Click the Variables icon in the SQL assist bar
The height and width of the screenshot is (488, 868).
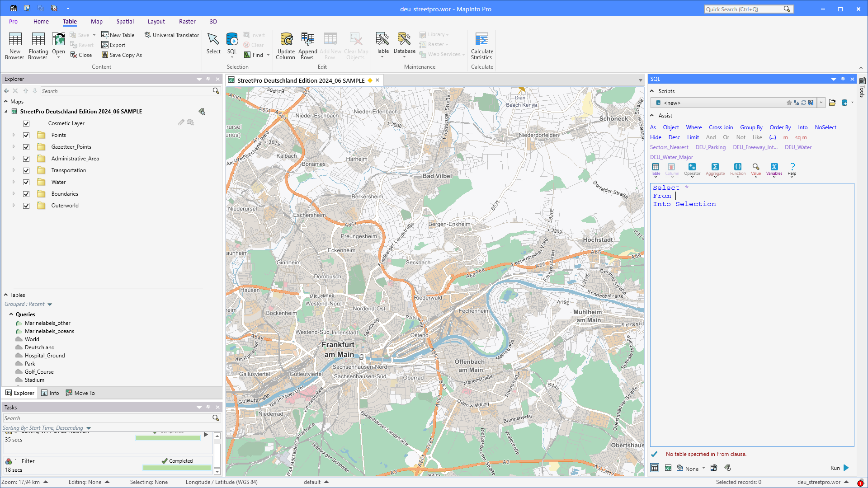click(x=774, y=169)
